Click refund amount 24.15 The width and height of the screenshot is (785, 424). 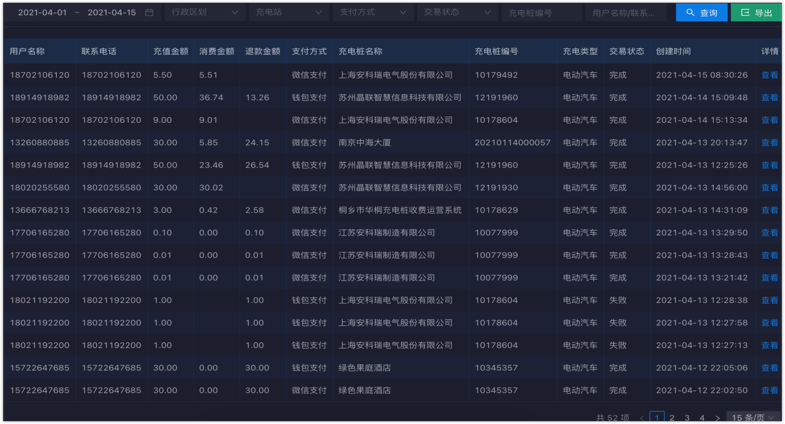pos(257,143)
